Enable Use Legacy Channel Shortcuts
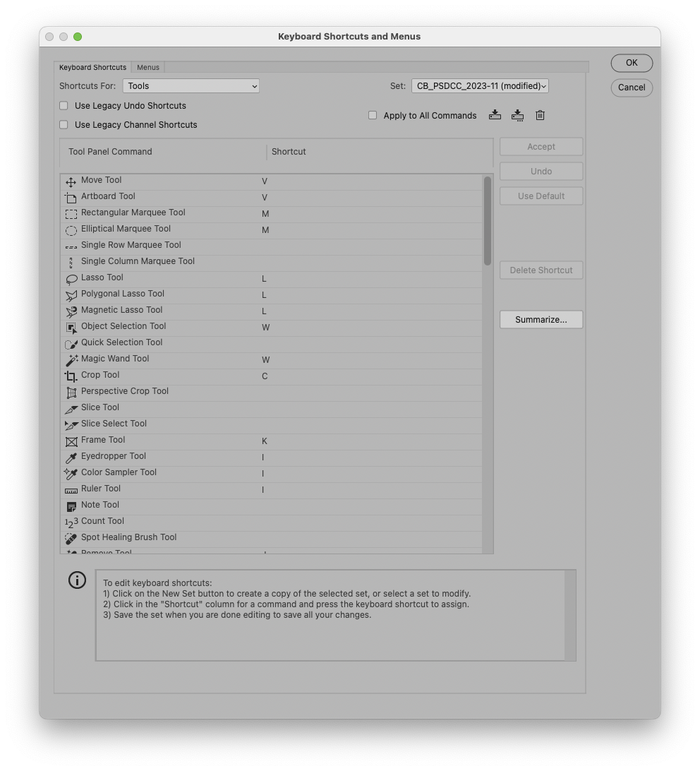Viewport: 700px width, 771px height. pyautogui.click(x=63, y=125)
